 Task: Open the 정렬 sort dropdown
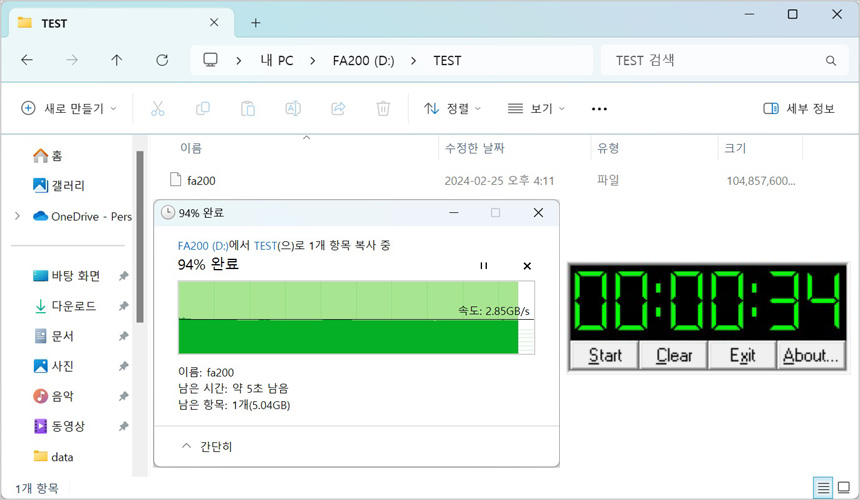coord(452,108)
